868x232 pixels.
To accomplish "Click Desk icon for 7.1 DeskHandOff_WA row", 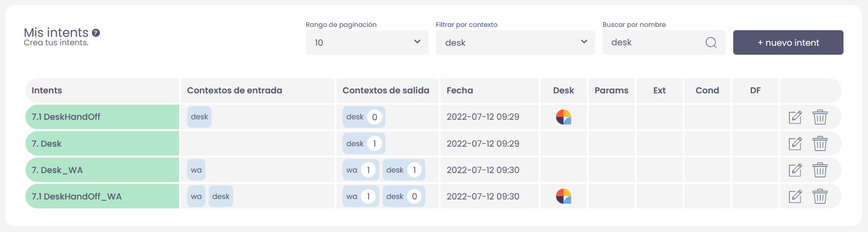I will tap(564, 196).
